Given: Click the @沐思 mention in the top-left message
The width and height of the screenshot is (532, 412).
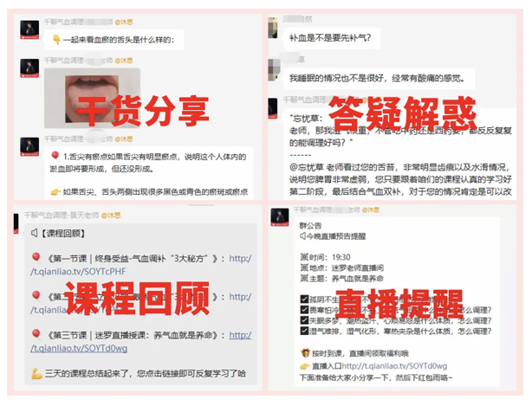Looking at the screenshot, I should [x=124, y=22].
